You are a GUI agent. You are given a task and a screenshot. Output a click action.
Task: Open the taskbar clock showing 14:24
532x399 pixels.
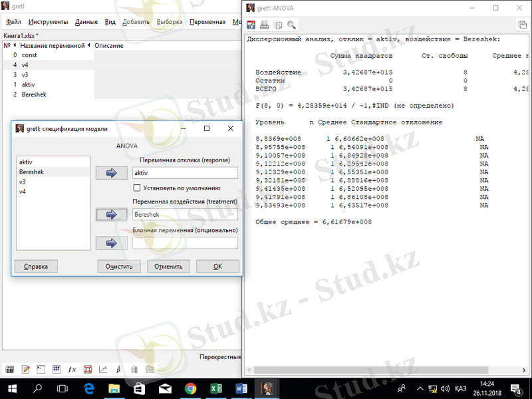coord(487,389)
